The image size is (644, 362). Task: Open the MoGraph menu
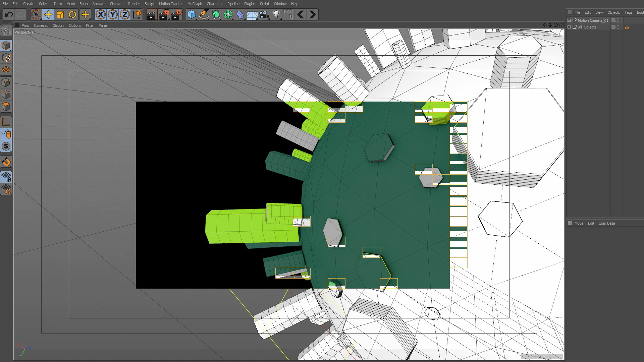(x=195, y=4)
